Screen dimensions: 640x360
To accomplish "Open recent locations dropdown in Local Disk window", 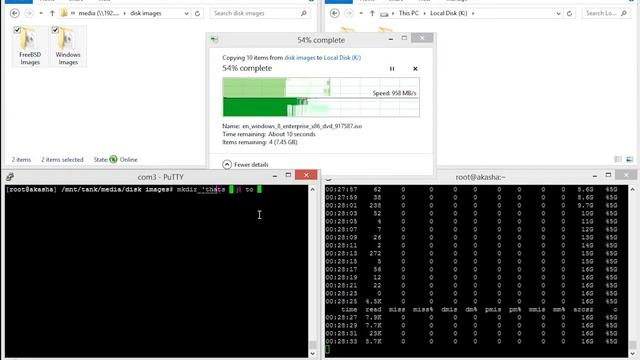I will 361,13.
